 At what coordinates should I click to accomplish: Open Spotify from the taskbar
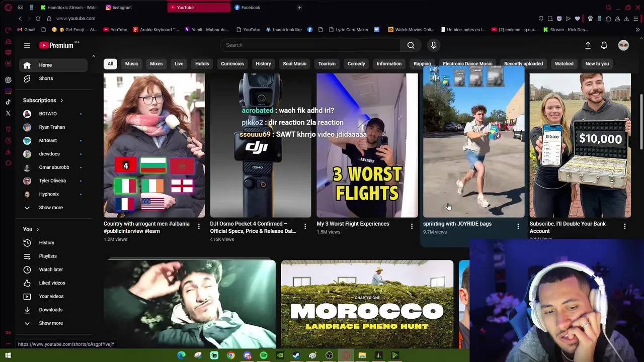(264, 355)
